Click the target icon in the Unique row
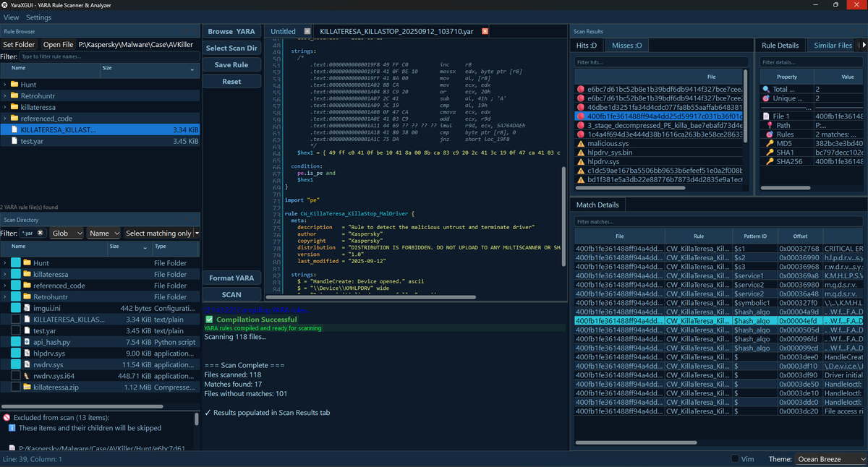The width and height of the screenshot is (868, 467). (x=767, y=98)
